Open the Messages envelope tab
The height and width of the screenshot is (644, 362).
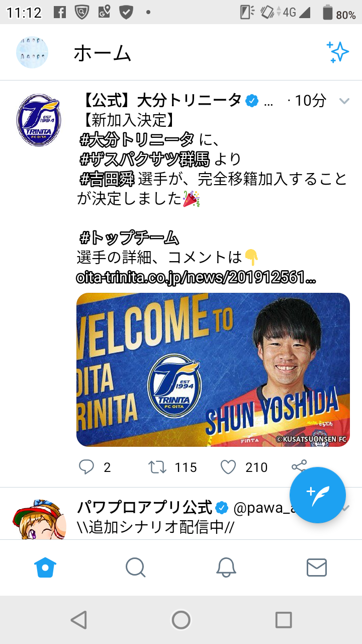coord(317,568)
